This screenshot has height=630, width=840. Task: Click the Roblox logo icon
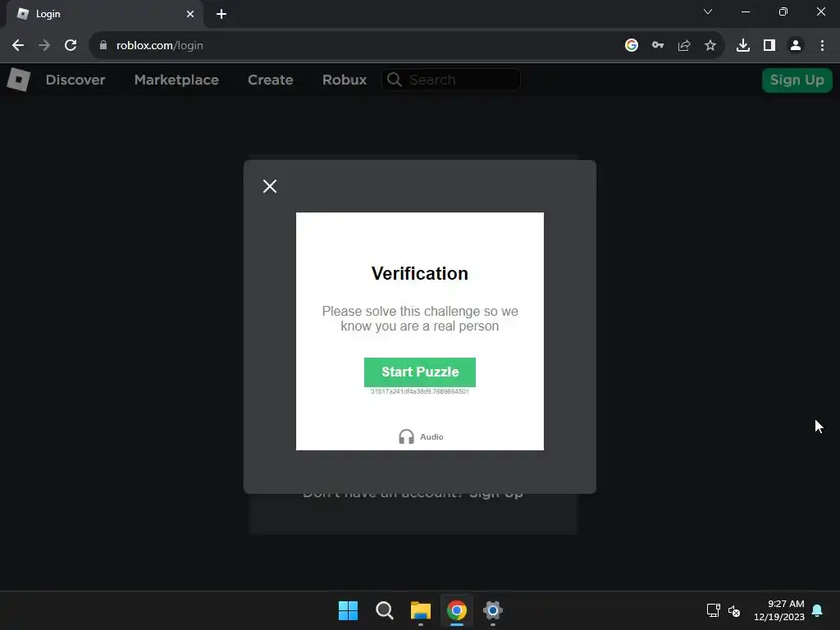pyautogui.click(x=18, y=80)
